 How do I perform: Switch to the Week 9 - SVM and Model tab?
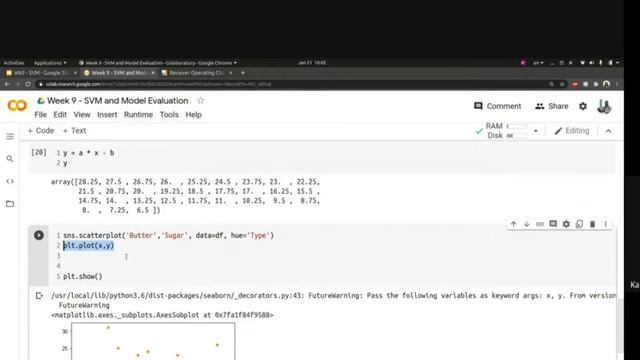click(x=119, y=73)
